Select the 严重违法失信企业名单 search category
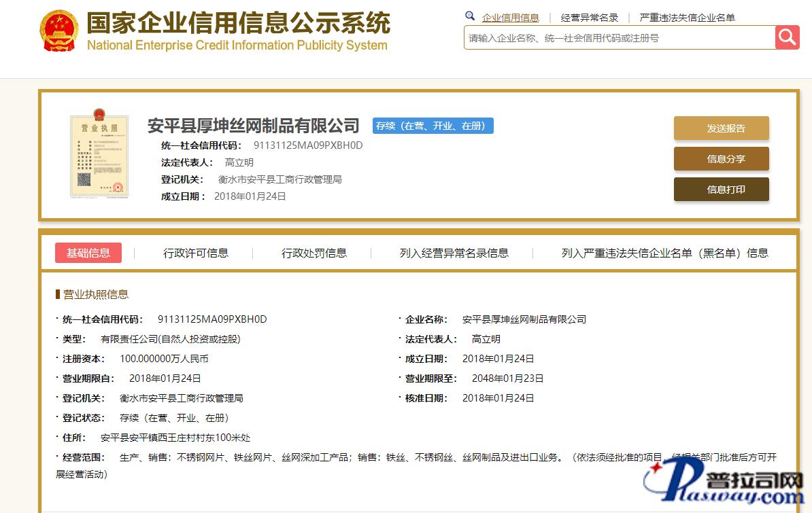The width and height of the screenshot is (812, 513). [687, 18]
